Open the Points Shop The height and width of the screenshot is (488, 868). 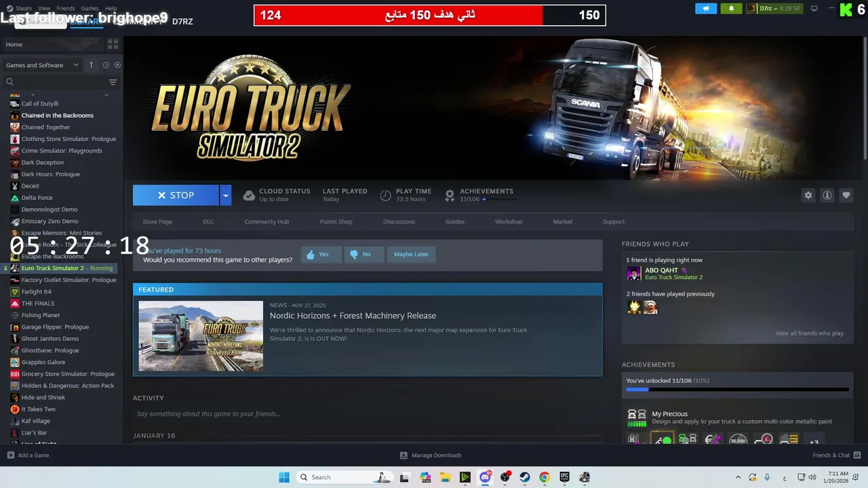pyautogui.click(x=336, y=222)
